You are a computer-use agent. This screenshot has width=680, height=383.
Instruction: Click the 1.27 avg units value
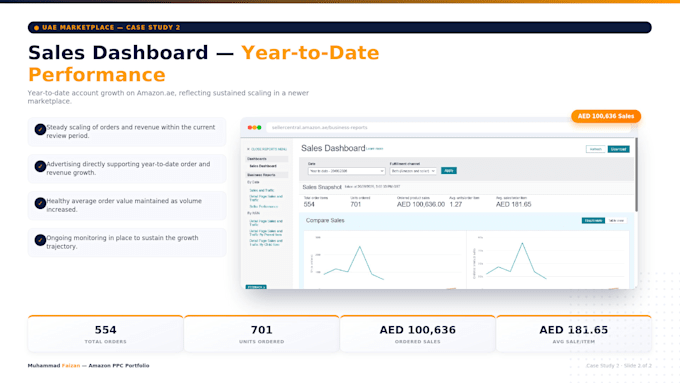(x=455, y=204)
